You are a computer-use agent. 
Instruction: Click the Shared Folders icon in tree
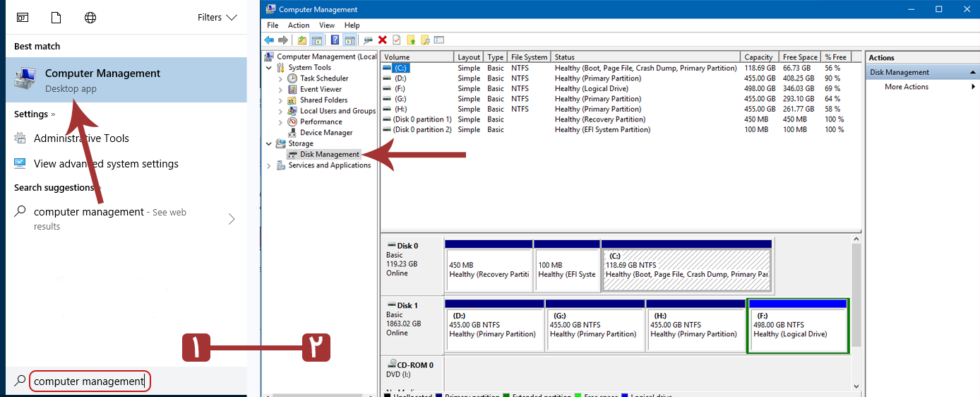[292, 100]
